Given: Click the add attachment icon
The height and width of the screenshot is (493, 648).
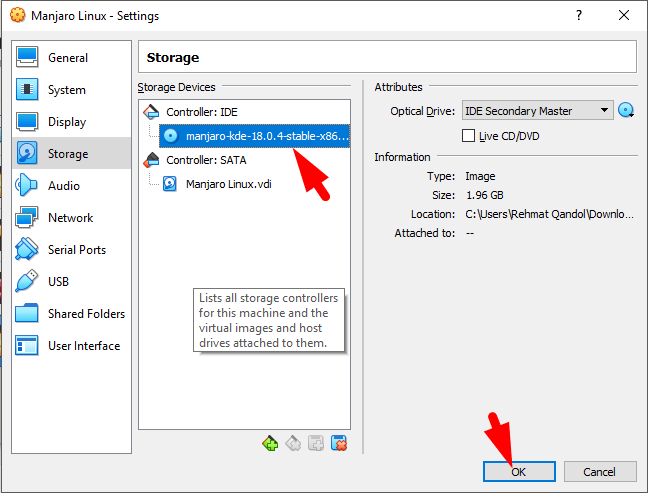Looking at the screenshot, I should 316,443.
